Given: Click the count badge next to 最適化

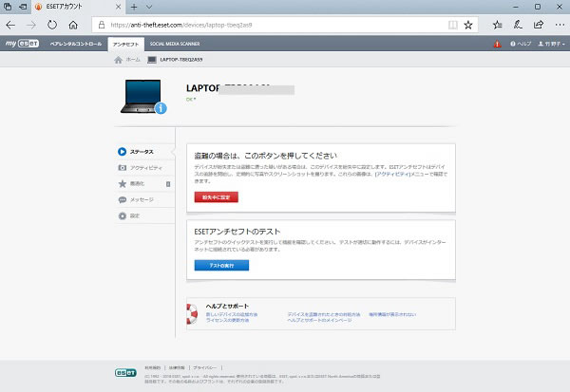Looking at the screenshot, I should click(168, 184).
